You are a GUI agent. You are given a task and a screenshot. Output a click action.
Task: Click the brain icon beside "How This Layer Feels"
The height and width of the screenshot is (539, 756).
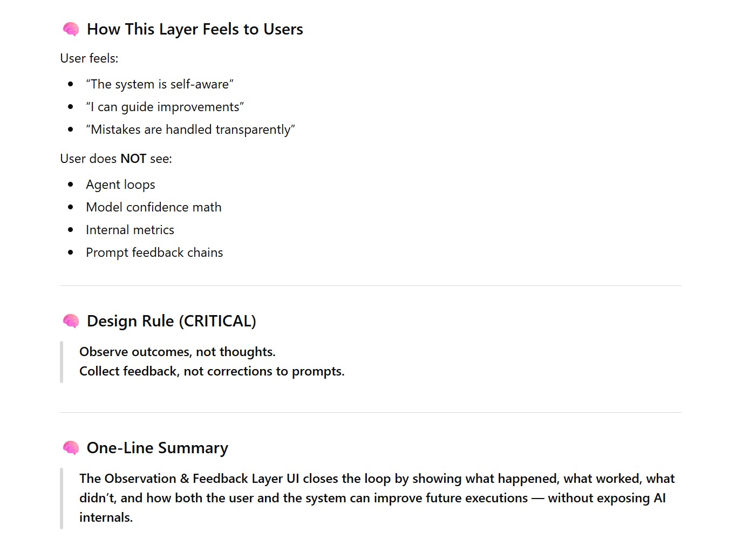71,29
